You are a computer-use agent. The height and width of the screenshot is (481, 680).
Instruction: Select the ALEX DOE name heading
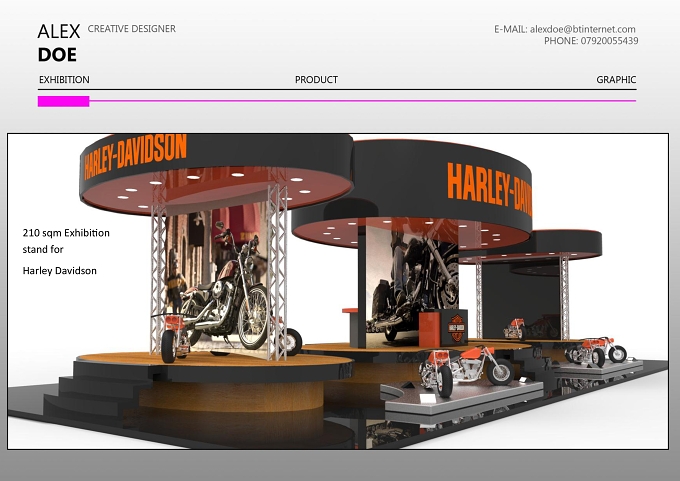pyautogui.click(x=59, y=43)
